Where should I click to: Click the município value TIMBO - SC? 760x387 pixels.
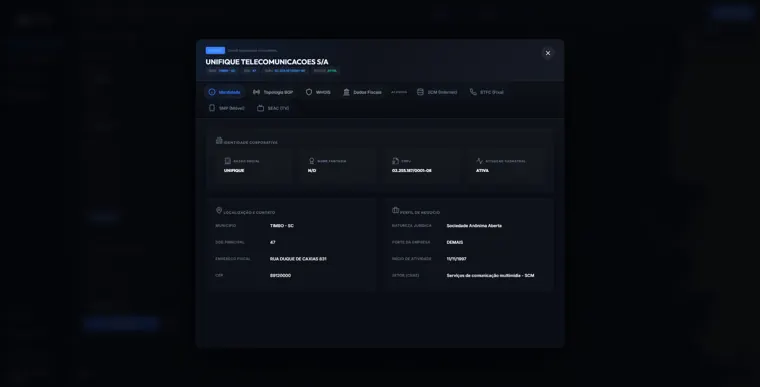(x=282, y=226)
